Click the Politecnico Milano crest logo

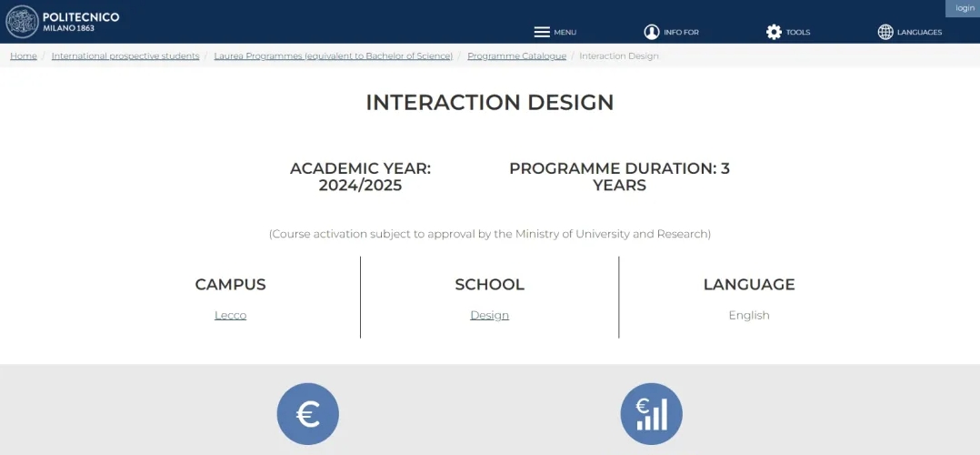pyautogui.click(x=22, y=22)
